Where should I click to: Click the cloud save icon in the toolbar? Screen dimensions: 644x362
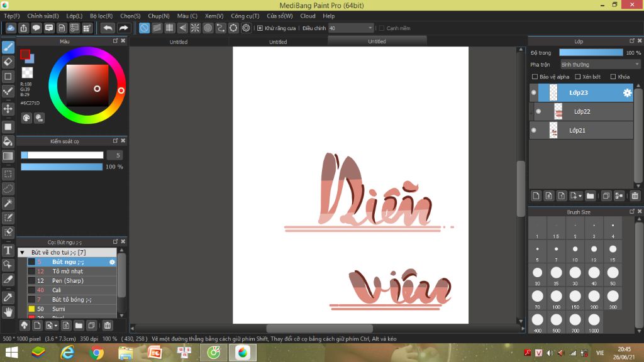pos(11,28)
